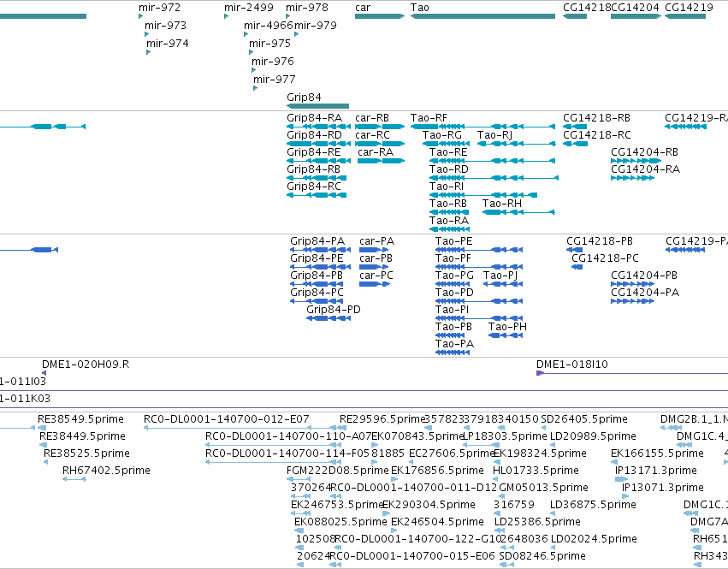Select the Grip84-RD transcript label

pyautogui.click(x=314, y=134)
